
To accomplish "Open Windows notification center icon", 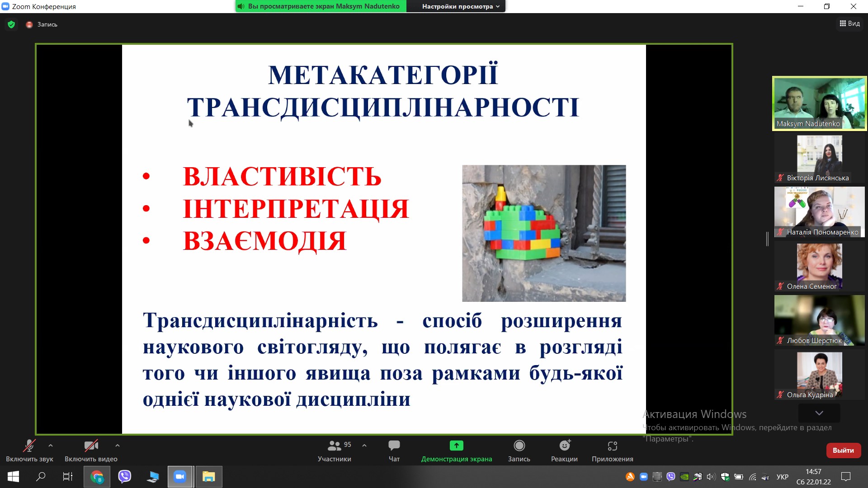I will pos(846,477).
